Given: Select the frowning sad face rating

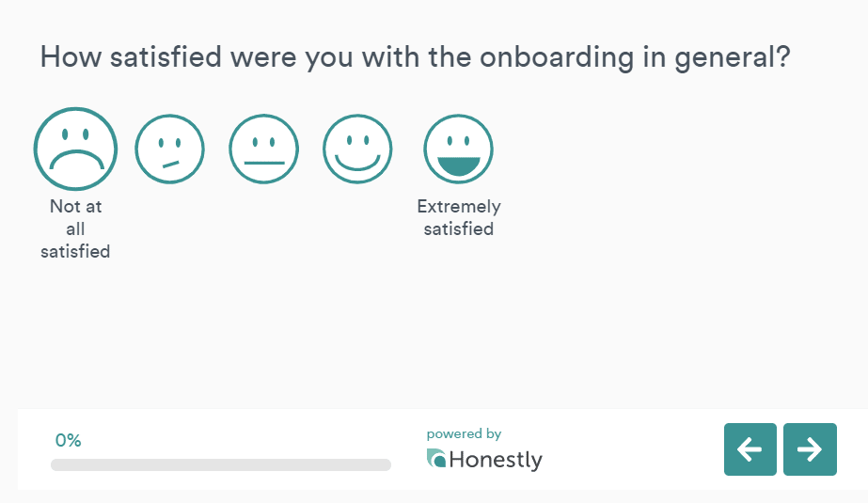Looking at the screenshot, I should click(75, 149).
